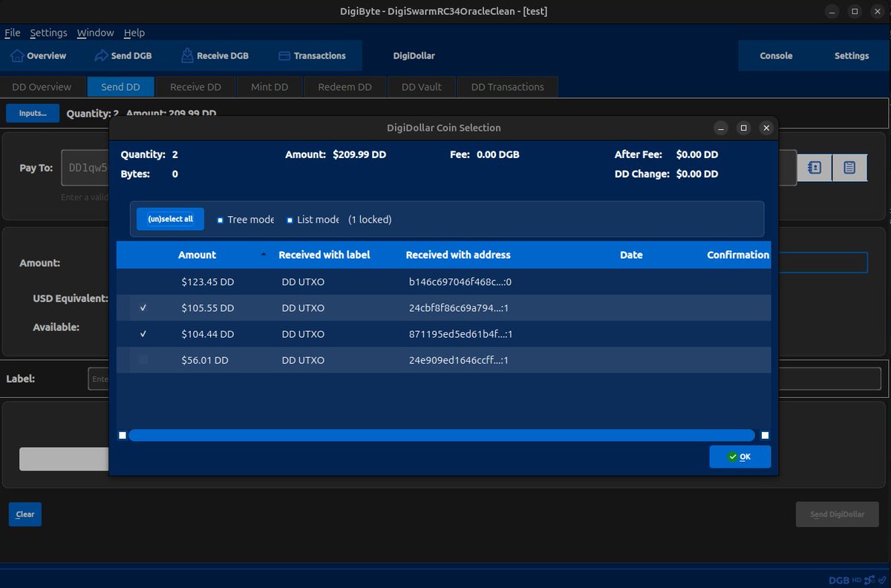Click the Clear button
891x588 pixels.
(x=25, y=514)
